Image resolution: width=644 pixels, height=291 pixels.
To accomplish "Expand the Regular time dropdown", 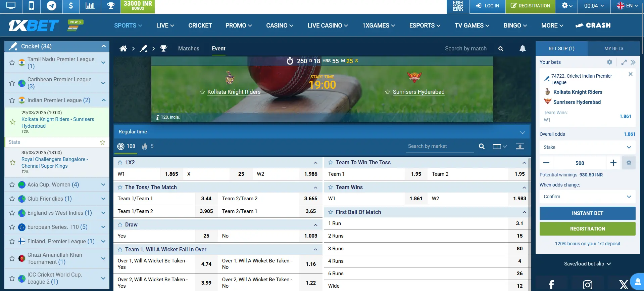I will click(522, 132).
